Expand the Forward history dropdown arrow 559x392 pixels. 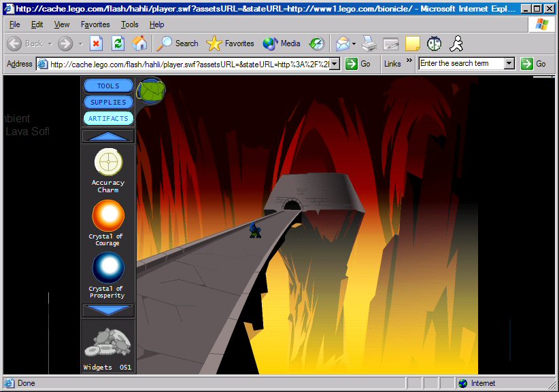(x=81, y=43)
